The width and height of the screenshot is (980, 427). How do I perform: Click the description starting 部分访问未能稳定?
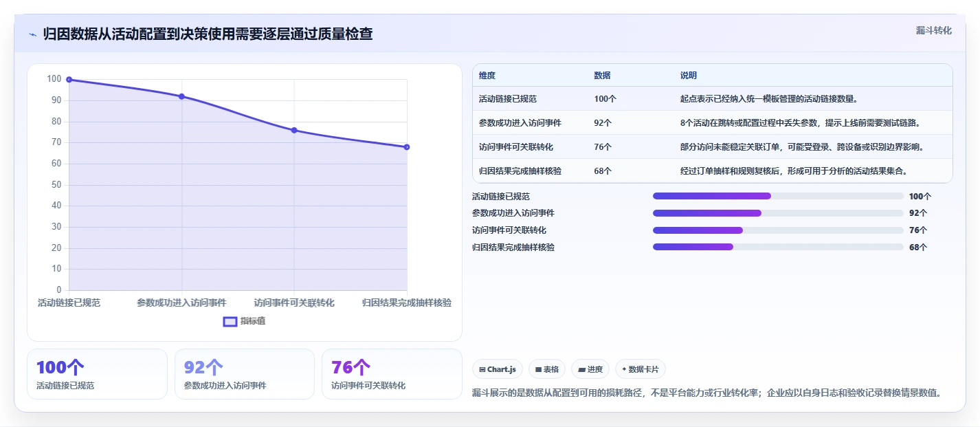pos(802,147)
